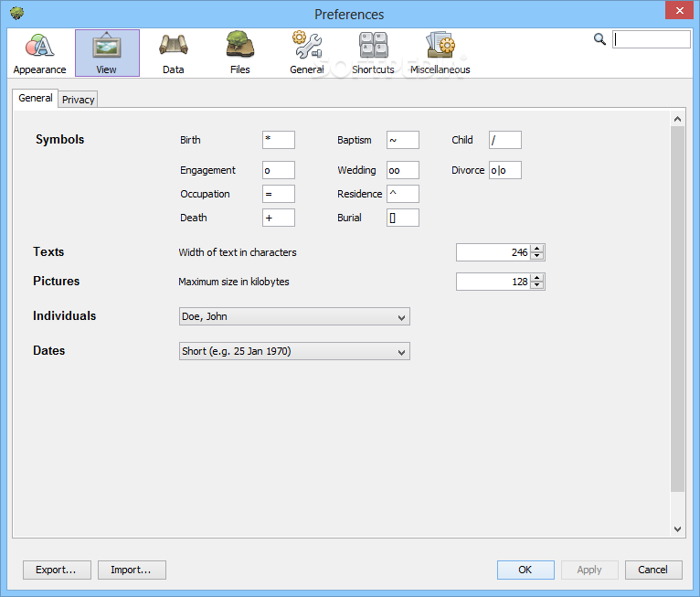Edit the Residence symbol field

pyautogui.click(x=403, y=194)
